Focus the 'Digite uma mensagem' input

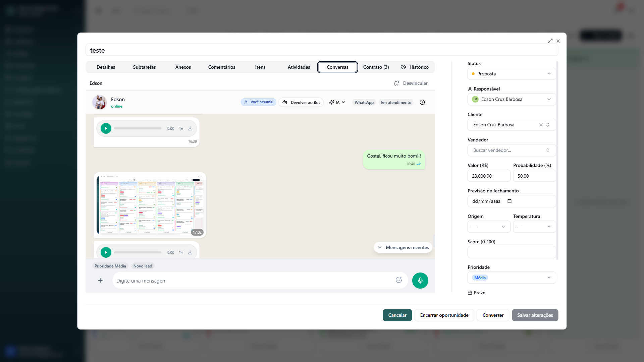pos(253,281)
